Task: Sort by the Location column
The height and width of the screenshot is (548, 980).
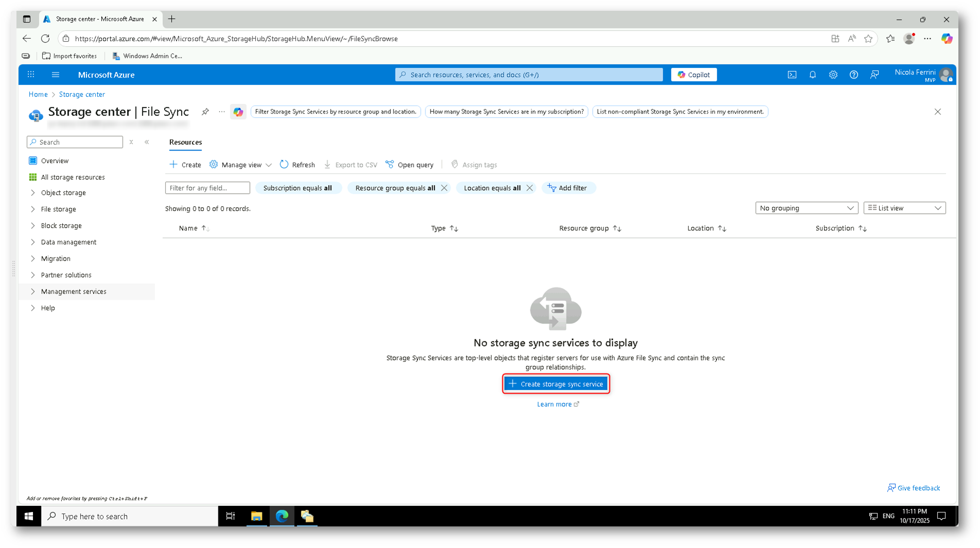Action: [706, 228]
